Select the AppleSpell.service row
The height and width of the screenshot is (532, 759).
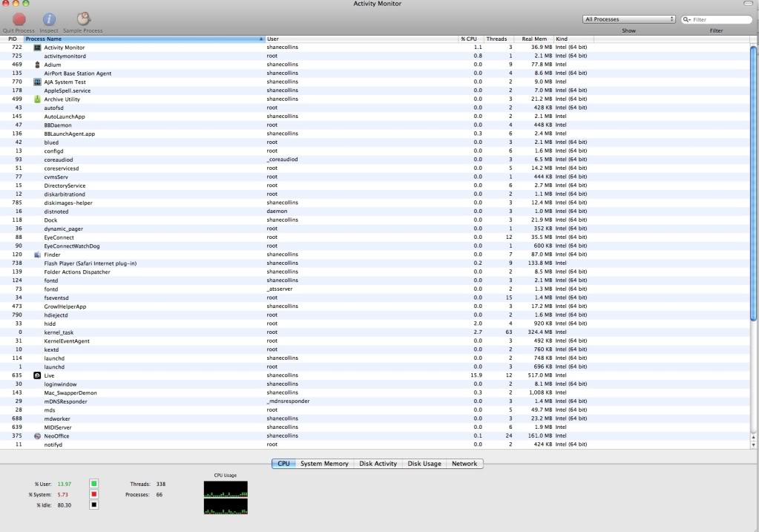(375, 91)
